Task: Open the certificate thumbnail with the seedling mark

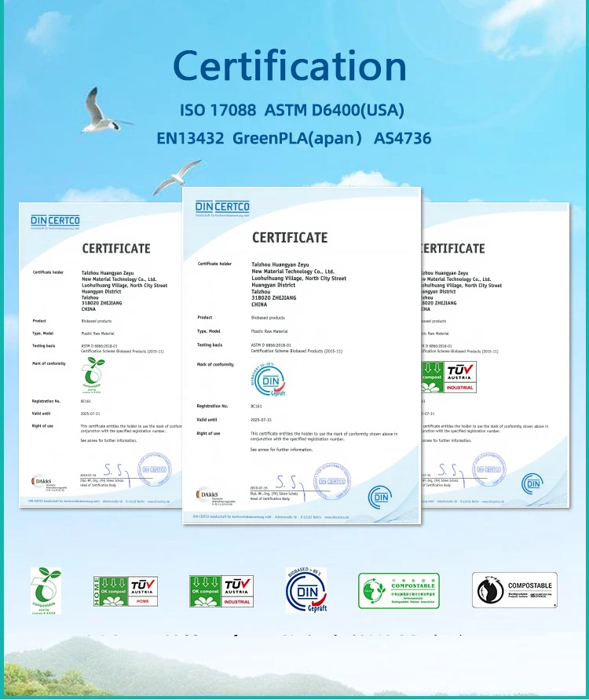Action: click(x=100, y=355)
